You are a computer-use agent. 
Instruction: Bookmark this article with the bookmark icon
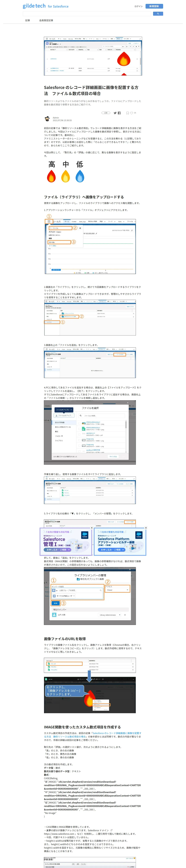(127, 113)
